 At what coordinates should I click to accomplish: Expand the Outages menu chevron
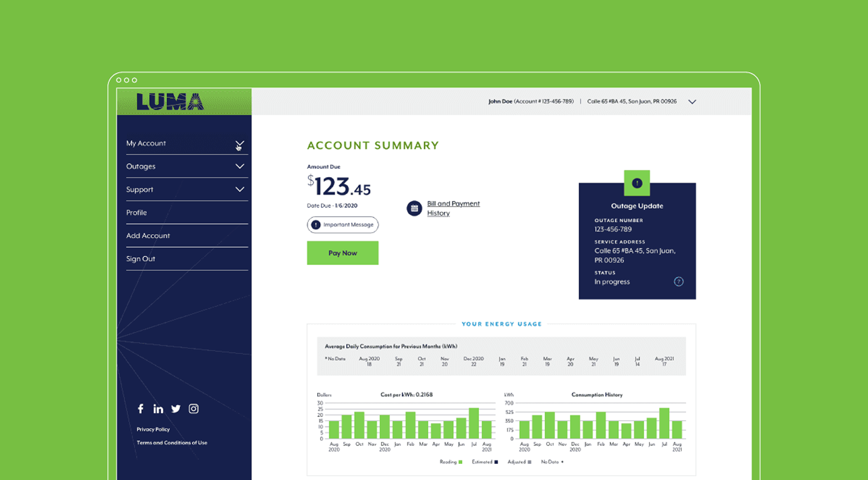point(240,166)
